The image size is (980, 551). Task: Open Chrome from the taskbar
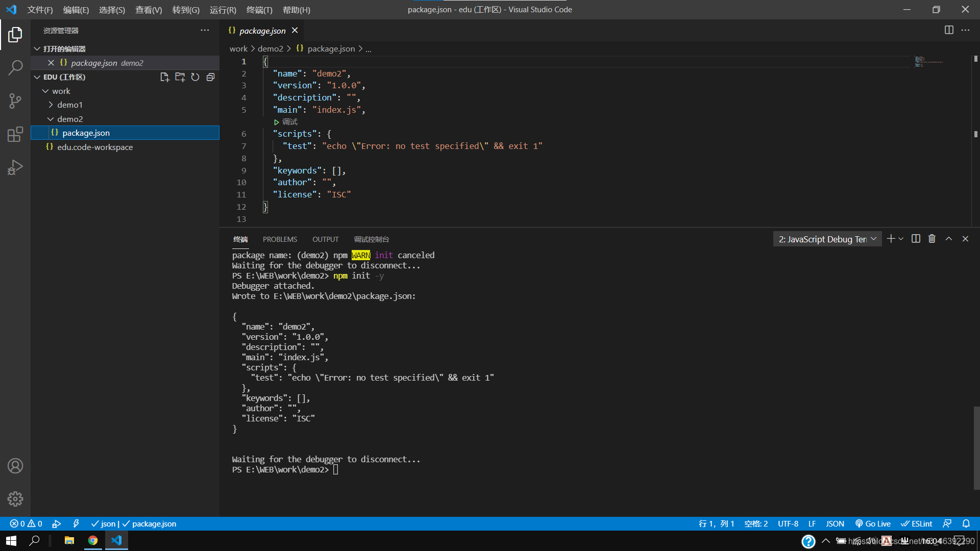tap(93, 540)
